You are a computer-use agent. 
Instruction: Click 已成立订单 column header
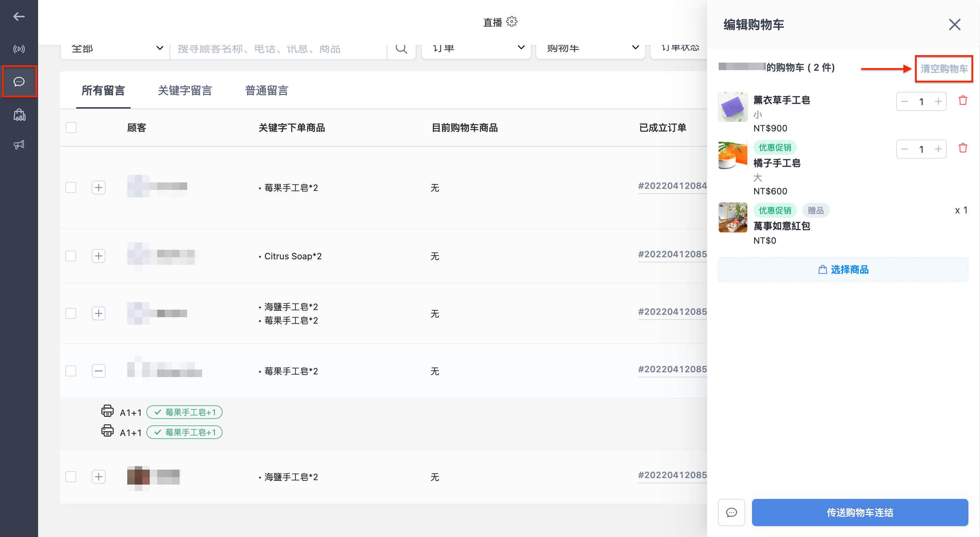(x=663, y=128)
